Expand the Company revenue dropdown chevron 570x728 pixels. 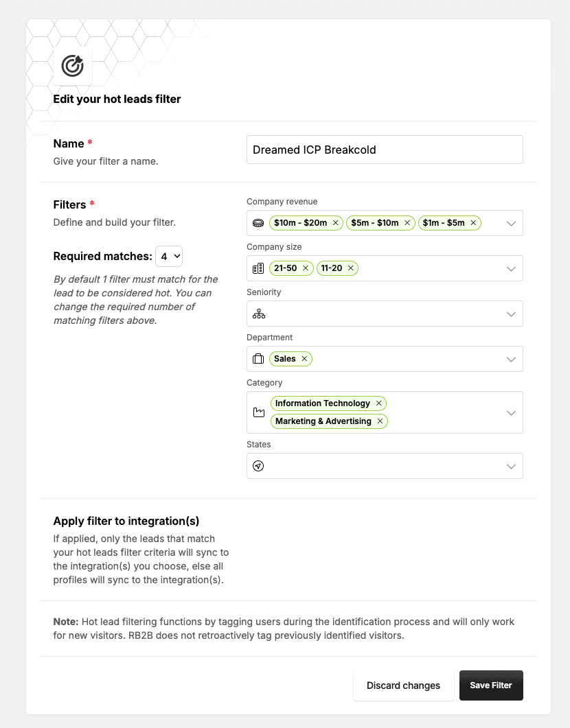pyautogui.click(x=511, y=223)
